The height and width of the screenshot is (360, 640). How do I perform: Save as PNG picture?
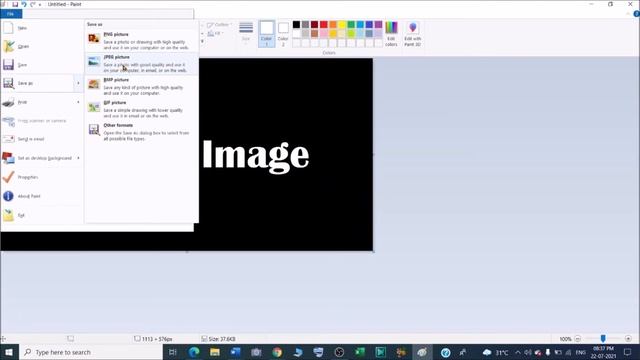pyautogui.click(x=142, y=41)
